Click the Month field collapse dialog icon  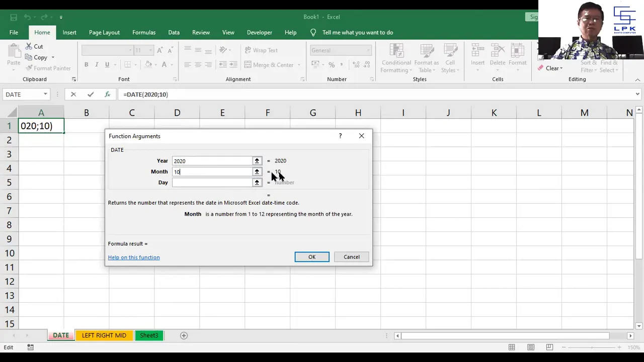pyautogui.click(x=257, y=171)
